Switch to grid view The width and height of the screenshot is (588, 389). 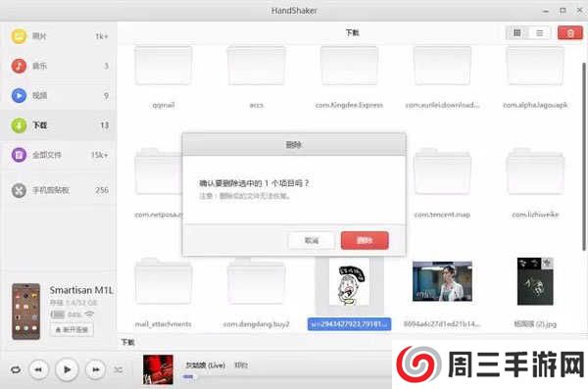[x=516, y=33]
